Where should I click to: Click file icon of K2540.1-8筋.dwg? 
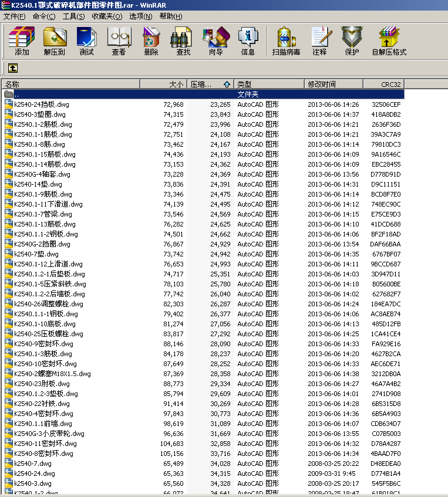point(9,144)
